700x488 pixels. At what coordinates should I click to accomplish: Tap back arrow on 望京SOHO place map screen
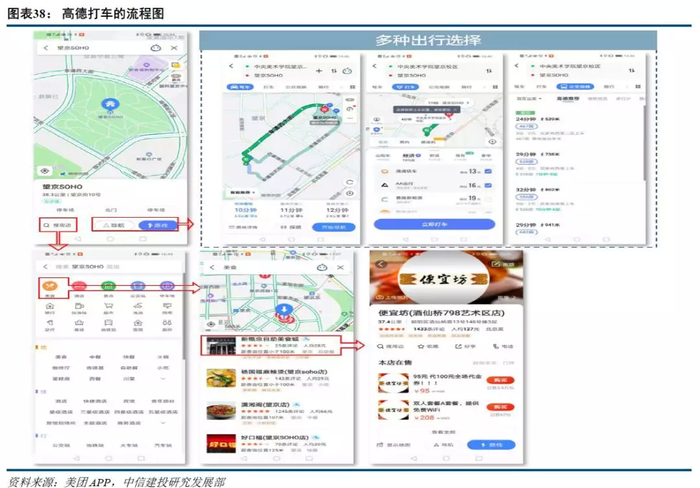46,48
